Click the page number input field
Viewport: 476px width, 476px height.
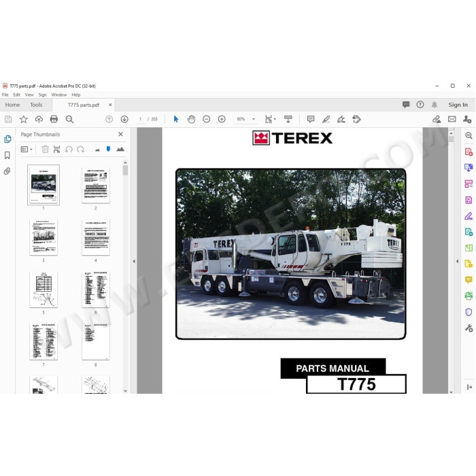tap(140, 119)
